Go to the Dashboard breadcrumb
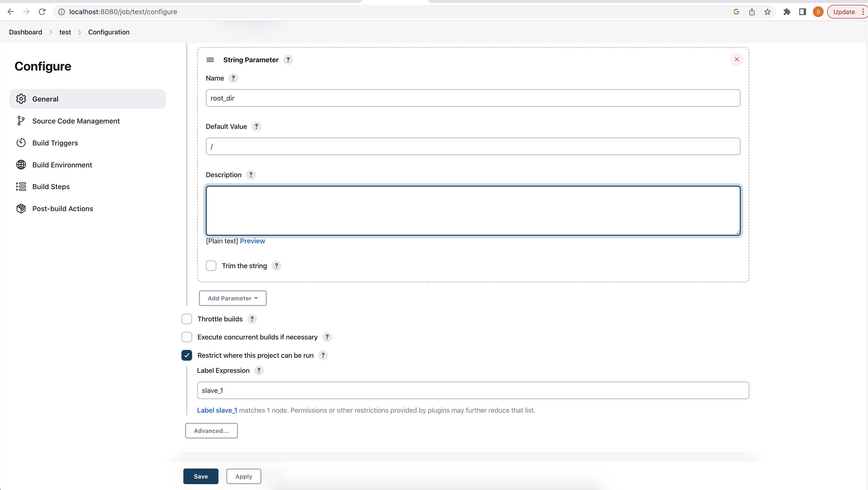 click(25, 32)
